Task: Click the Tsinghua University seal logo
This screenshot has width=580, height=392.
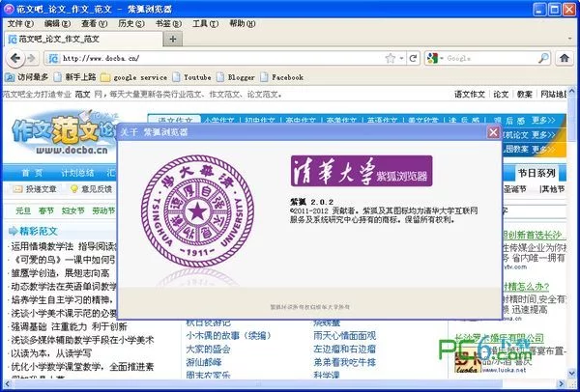Action: [197, 210]
